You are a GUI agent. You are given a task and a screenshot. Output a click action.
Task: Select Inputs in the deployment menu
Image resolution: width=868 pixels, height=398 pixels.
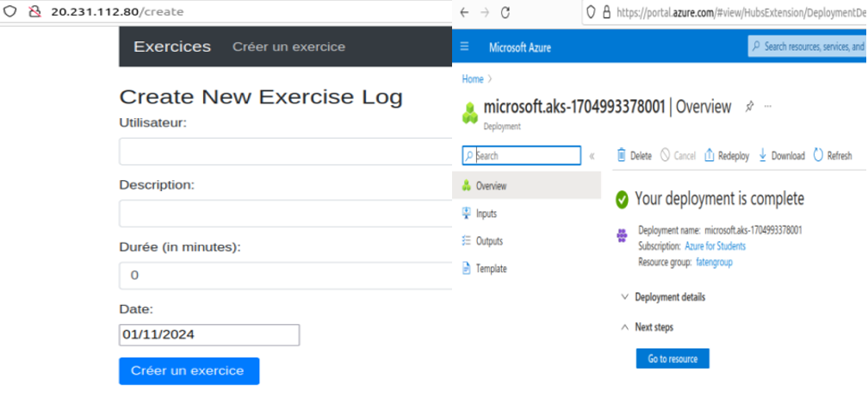[486, 214]
